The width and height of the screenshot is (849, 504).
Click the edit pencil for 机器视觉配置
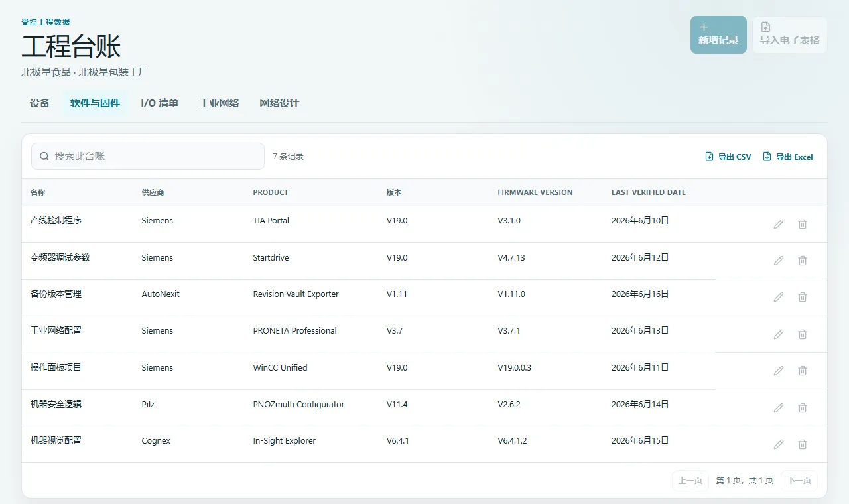coord(779,444)
